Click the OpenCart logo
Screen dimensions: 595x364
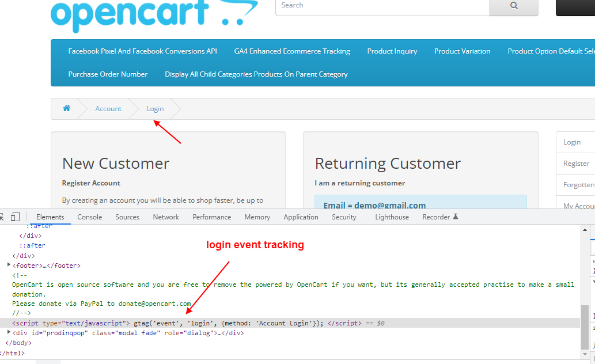(x=154, y=15)
